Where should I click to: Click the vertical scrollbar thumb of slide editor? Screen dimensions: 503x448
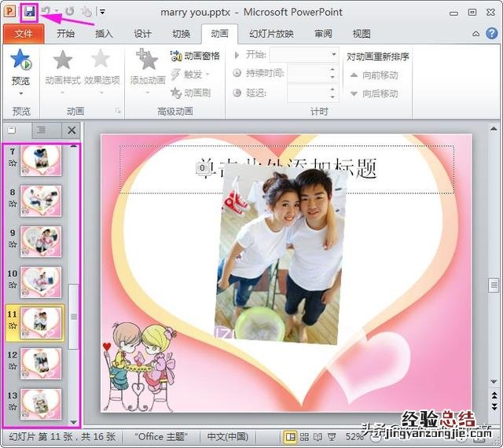click(x=494, y=285)
